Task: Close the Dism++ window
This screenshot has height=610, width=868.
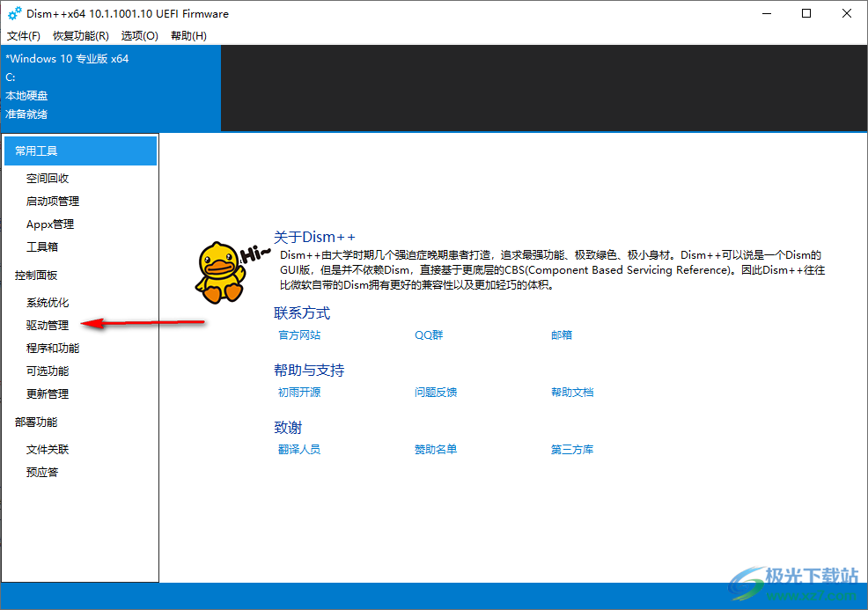Action: point(847,13)
